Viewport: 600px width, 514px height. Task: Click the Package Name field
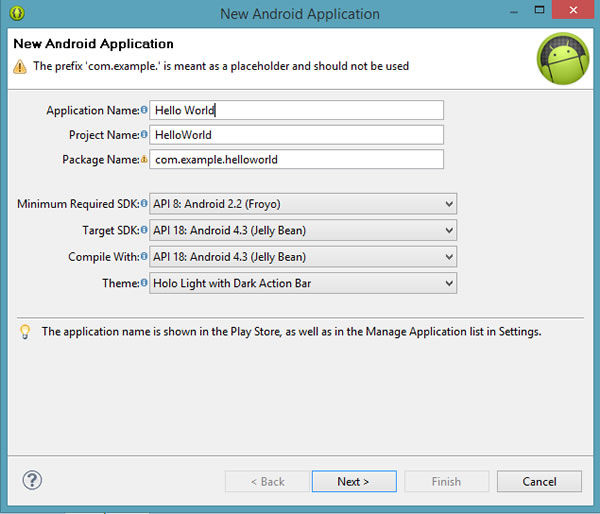point(297,159)
